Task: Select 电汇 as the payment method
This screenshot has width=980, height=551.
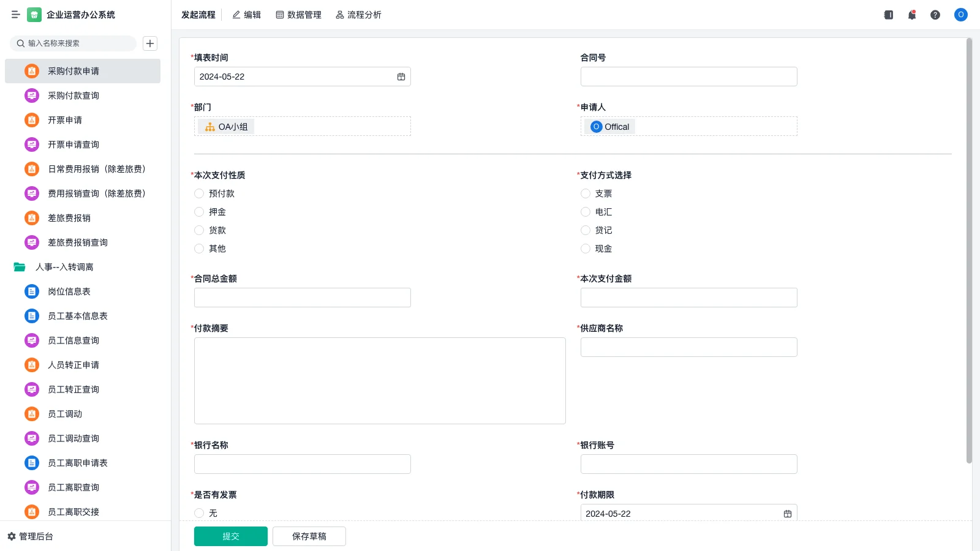Action: (586, 212)
